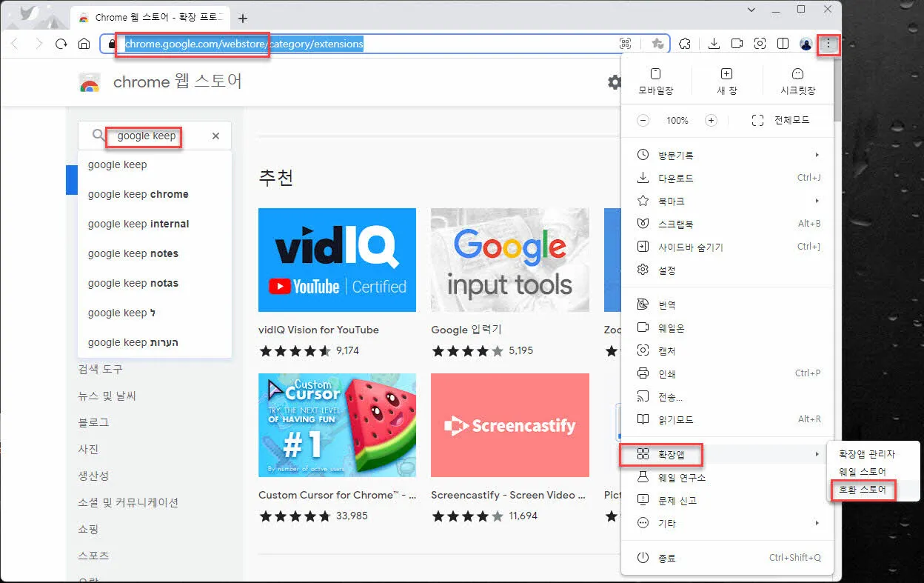Screen dimensions: 924x583
Task: Go back with the back arrow
Action: click(x=15, y=44)
